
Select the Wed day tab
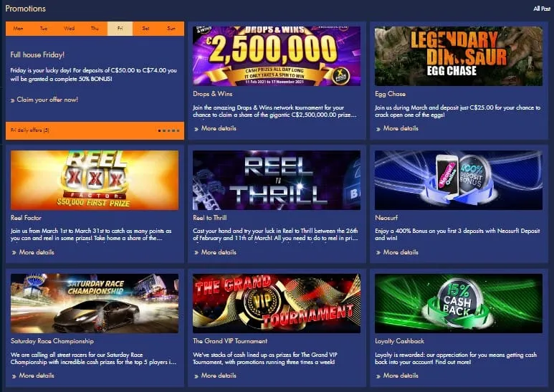[x=70, y=28]
